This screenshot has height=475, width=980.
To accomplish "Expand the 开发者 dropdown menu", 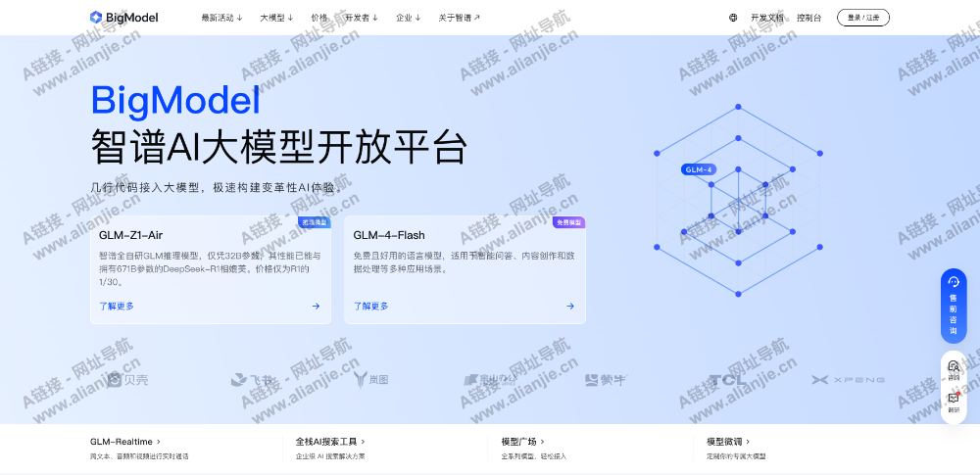I will (x=362, y=18).
